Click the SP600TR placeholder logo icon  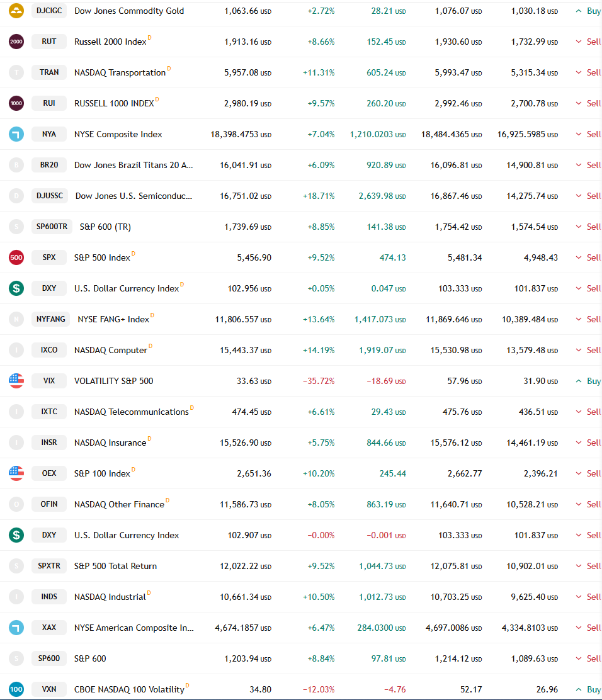16,227
